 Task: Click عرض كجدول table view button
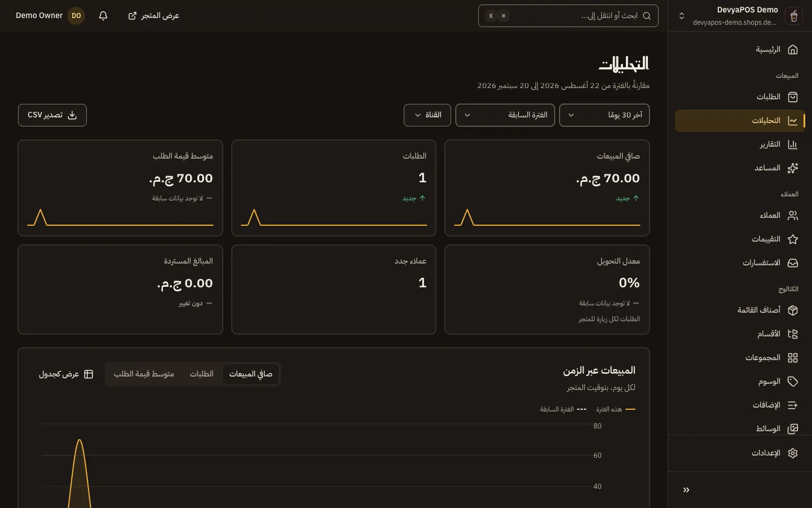click(x=66, y=374)
